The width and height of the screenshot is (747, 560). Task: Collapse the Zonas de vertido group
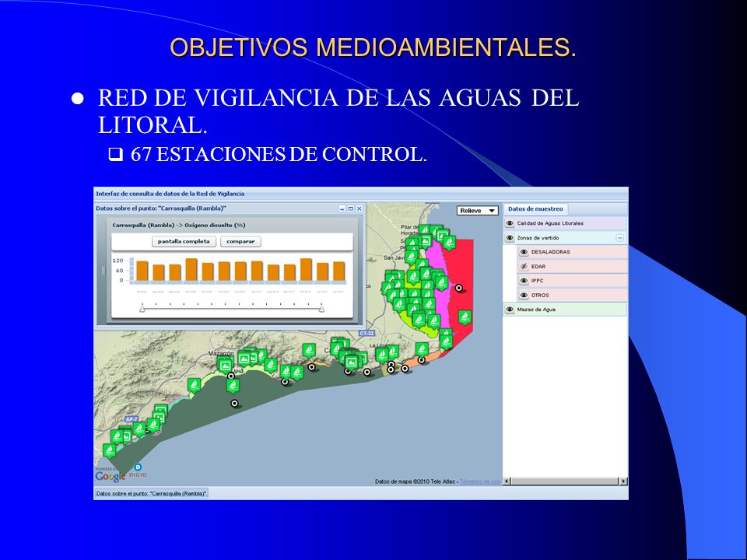click(x=620, y=238)
